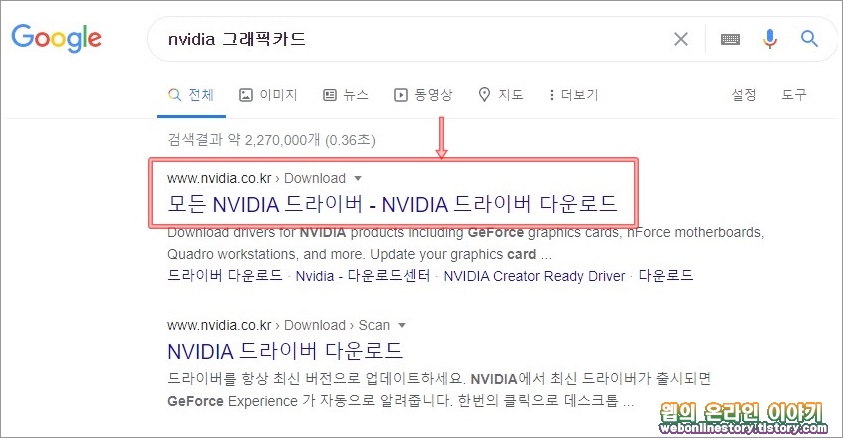Viewport: 843px width, 438px height.
Task: Clear the search query with X
Action: 681,39
